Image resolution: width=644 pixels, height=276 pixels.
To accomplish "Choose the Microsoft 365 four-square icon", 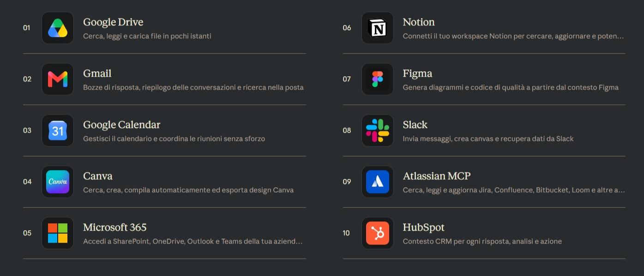I will pyautogui.click(x=58, y=233).
